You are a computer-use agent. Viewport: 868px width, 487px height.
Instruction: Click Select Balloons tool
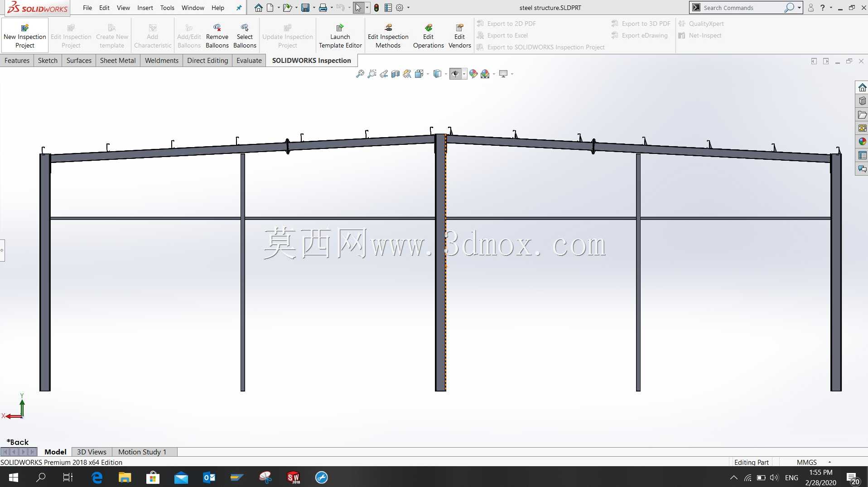pyautogui.click(x=245, y=36)
